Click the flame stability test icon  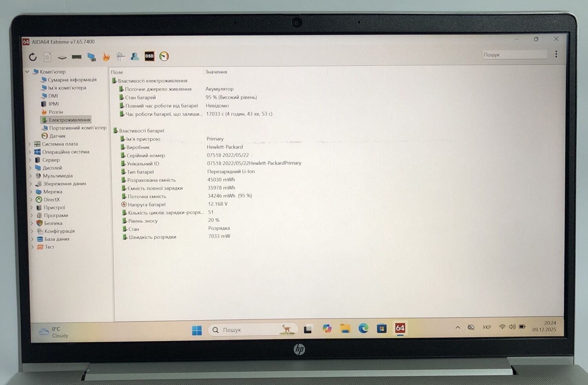point(106,57)
